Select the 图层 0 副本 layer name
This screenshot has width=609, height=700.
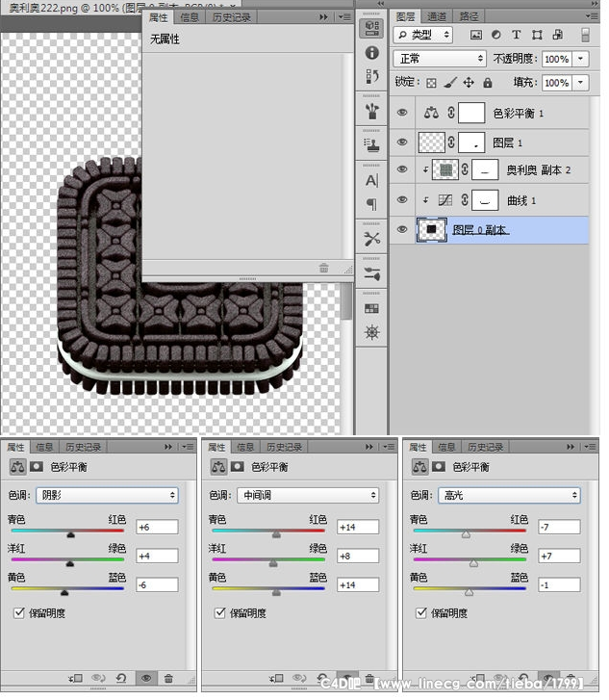click(480, 230)
